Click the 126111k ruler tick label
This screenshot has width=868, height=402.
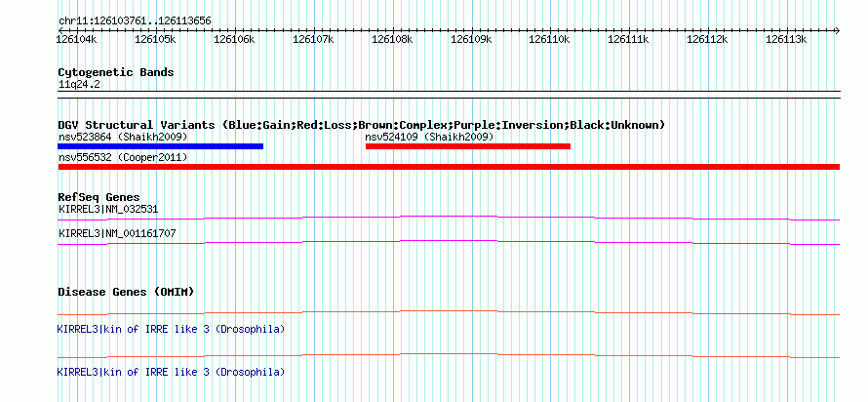628,39
